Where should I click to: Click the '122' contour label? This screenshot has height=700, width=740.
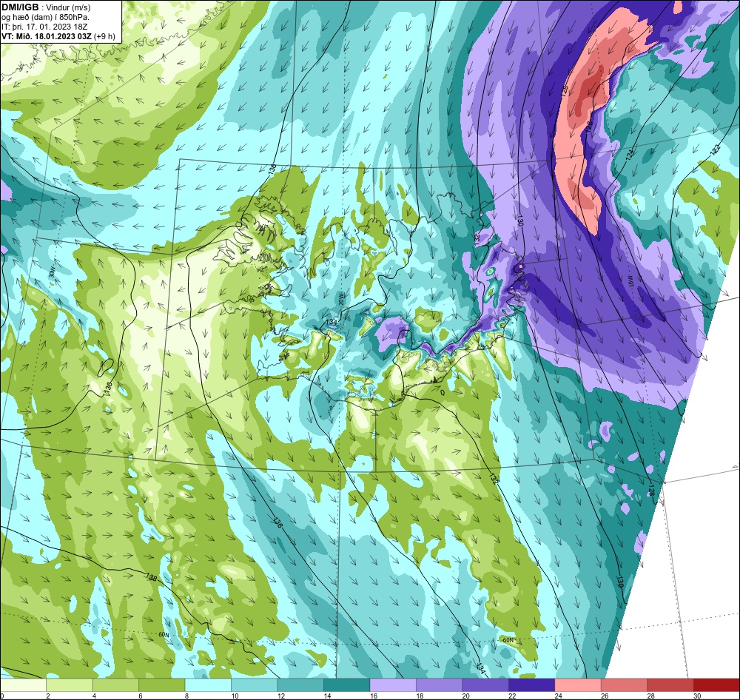(x=715, y=149)
